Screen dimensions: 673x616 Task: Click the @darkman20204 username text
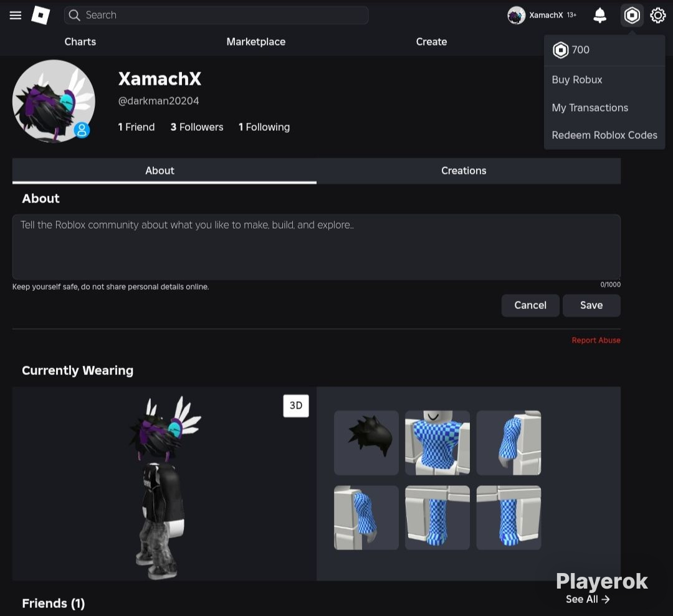pyautogui.click(x=158, y=101)
